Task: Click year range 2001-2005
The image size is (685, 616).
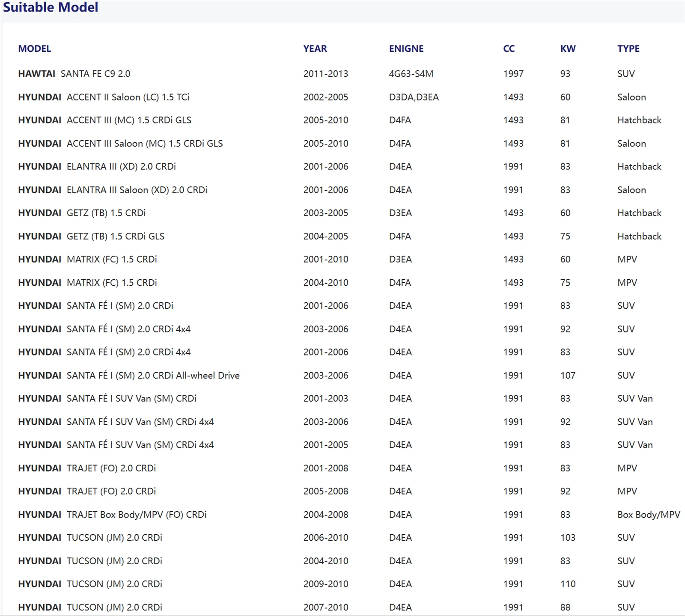Action: 326,445
